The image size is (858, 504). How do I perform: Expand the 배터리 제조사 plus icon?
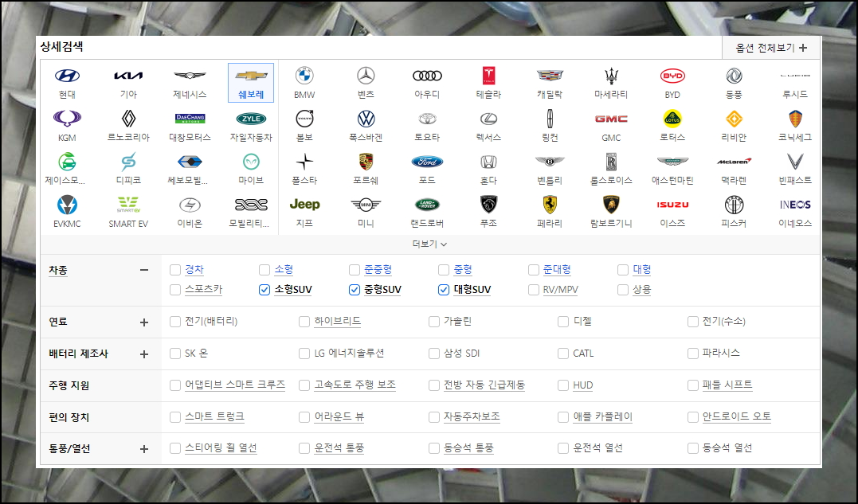tap(144, 354)
